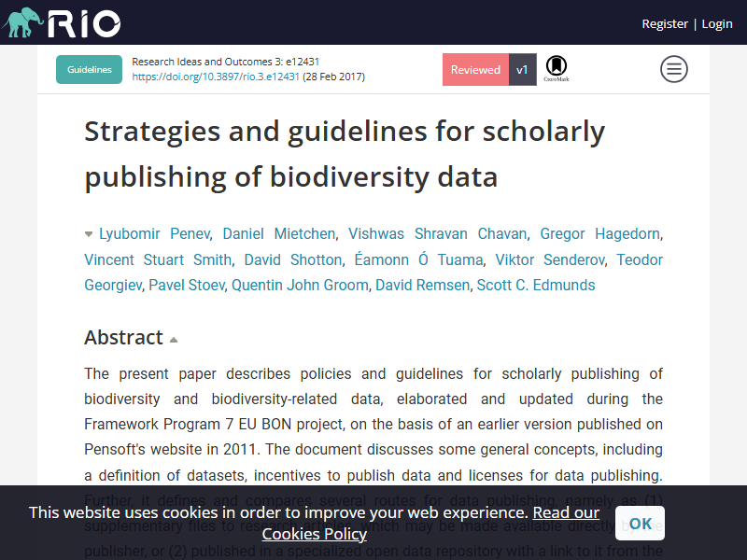Click the Abstract heading
This screenshot has height=560, width=747.
point(123,337)
